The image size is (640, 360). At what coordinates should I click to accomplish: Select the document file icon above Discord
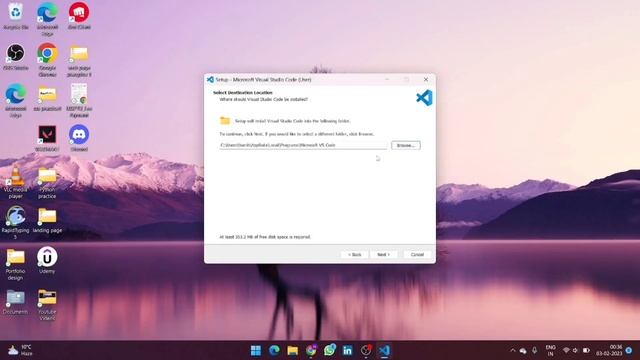pyautogui.click(x=79, y=100)
